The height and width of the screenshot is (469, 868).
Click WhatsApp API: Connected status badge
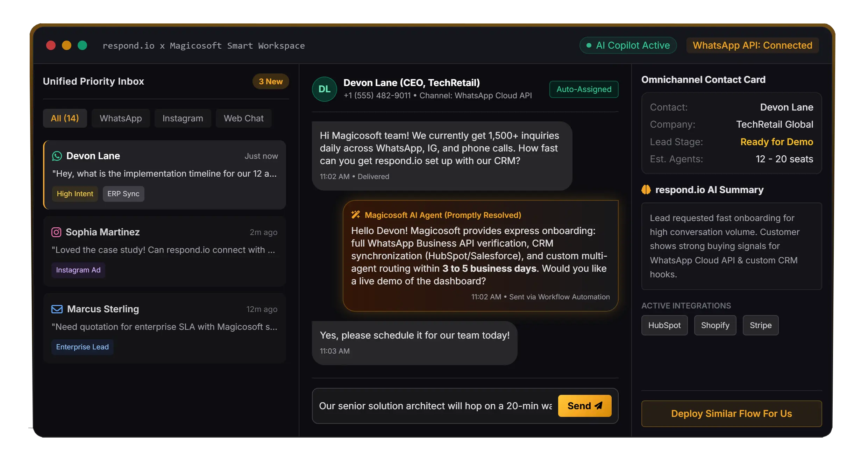tap(753, 45)
